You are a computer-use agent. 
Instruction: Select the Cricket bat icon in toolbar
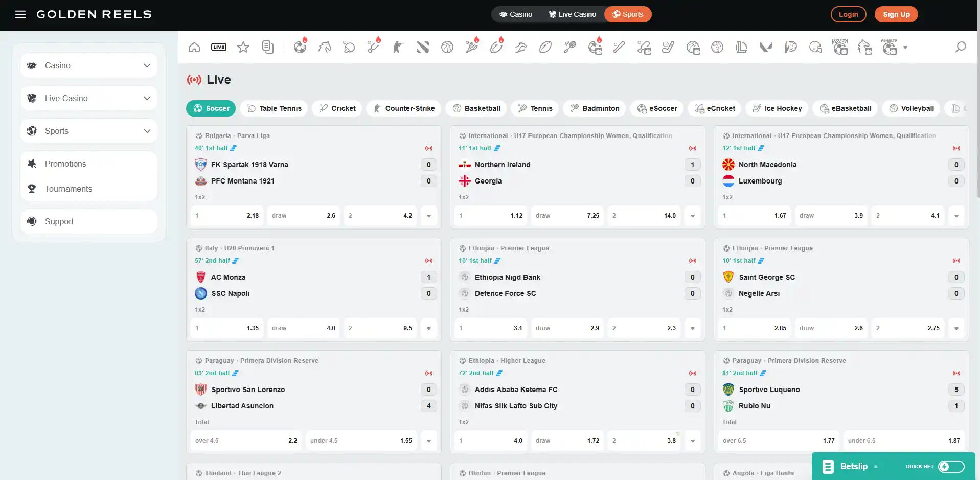pyautogui.click(x=374, y=48)
